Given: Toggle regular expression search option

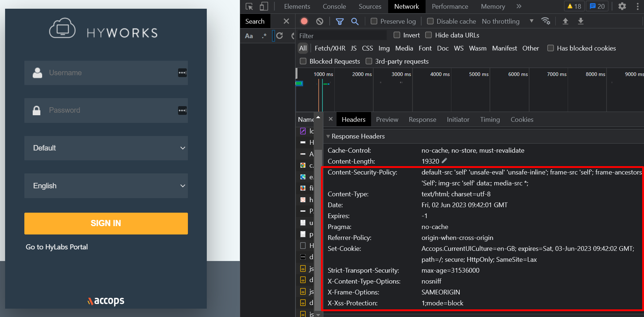Looking at the screenshot, I should (x=264, y=36).
